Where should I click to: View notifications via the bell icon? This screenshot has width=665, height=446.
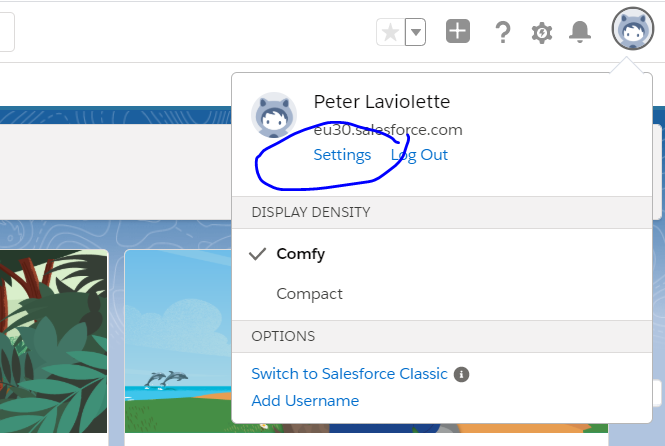[x=580, y=32]
